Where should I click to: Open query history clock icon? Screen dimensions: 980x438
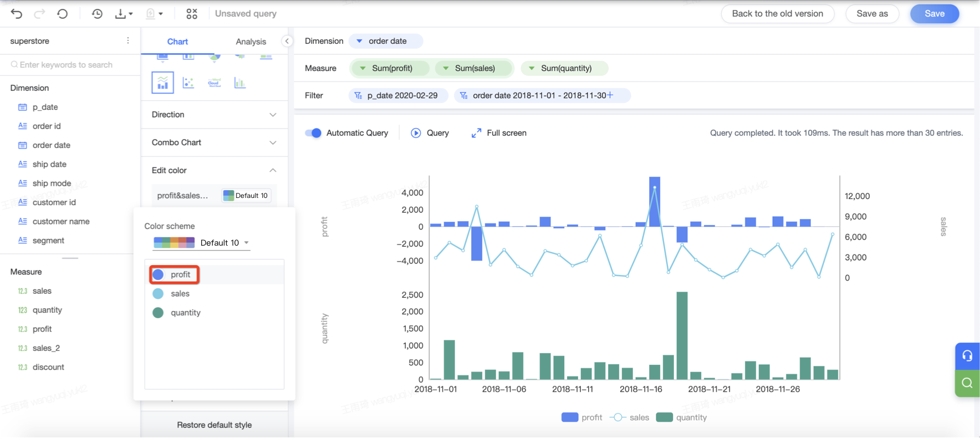tap(97, 14)
